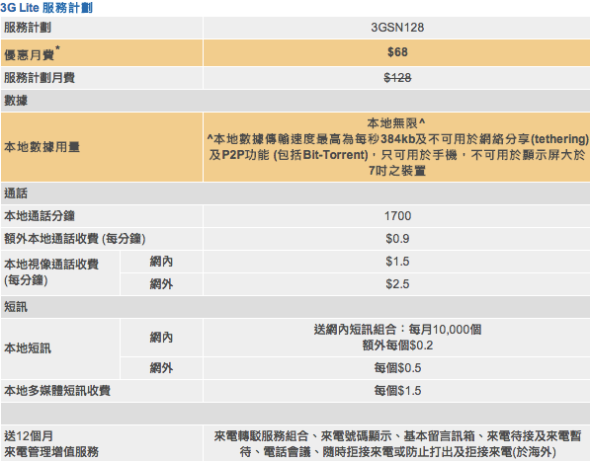Click the struck-through price '$128'
Viewport: 590px width, 461px height.
pos(397,78)
